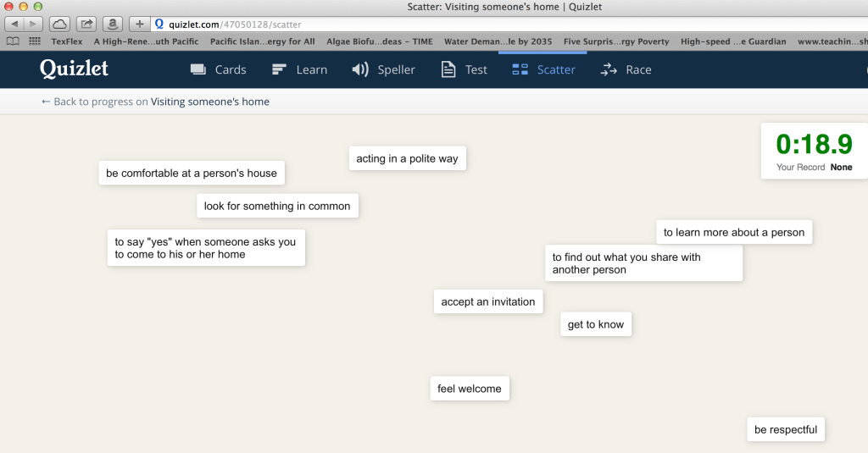Click 'acting in a polite way' card
This screenshot has width=868, height=453.
tap(408, 158)
